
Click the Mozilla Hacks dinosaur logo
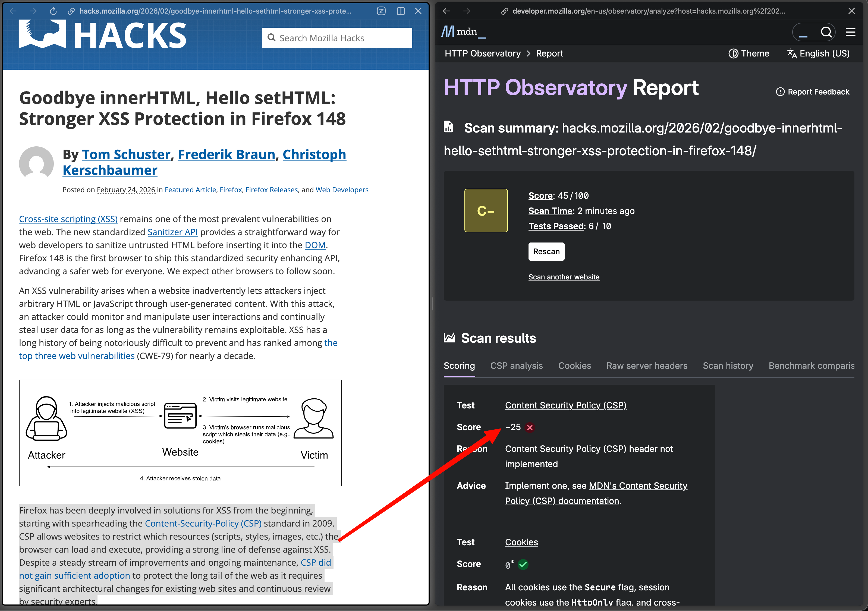[42, 34]
